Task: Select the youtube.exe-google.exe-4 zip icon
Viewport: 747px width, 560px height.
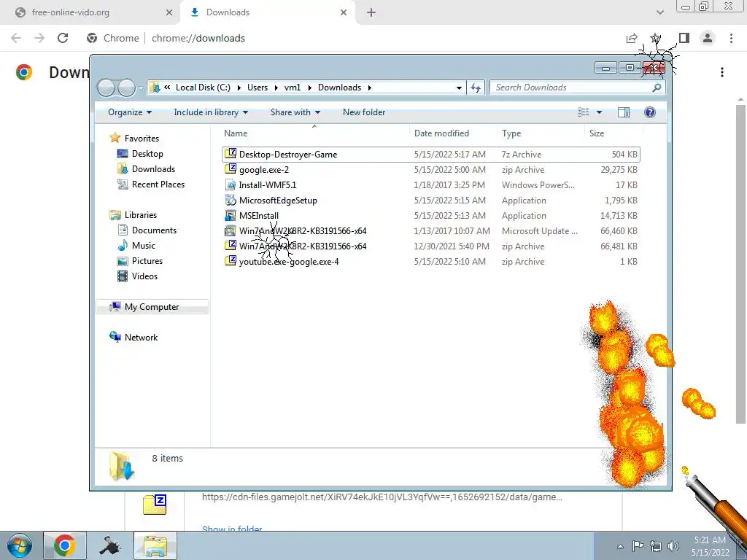Action: tap(231, 261)
